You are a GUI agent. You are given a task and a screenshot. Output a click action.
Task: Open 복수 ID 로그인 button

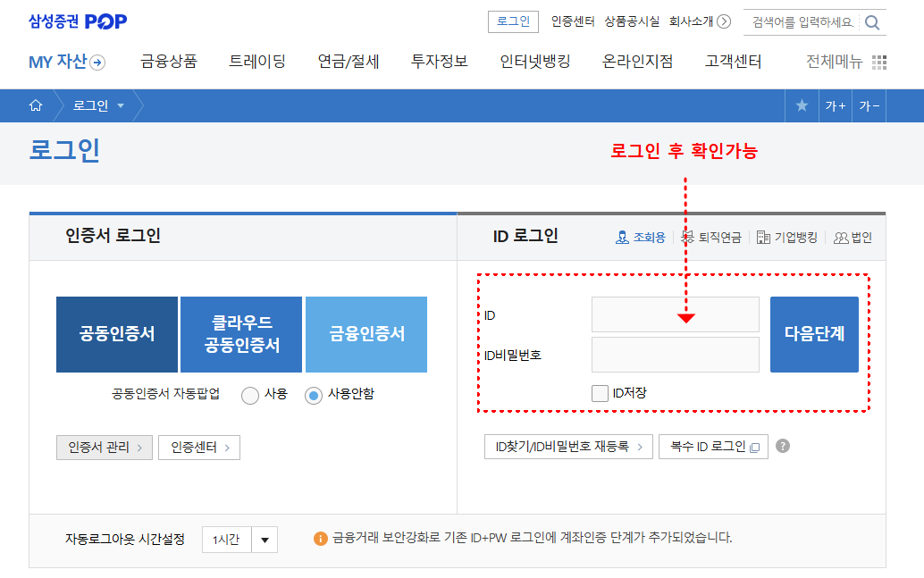tap(713, 447)
